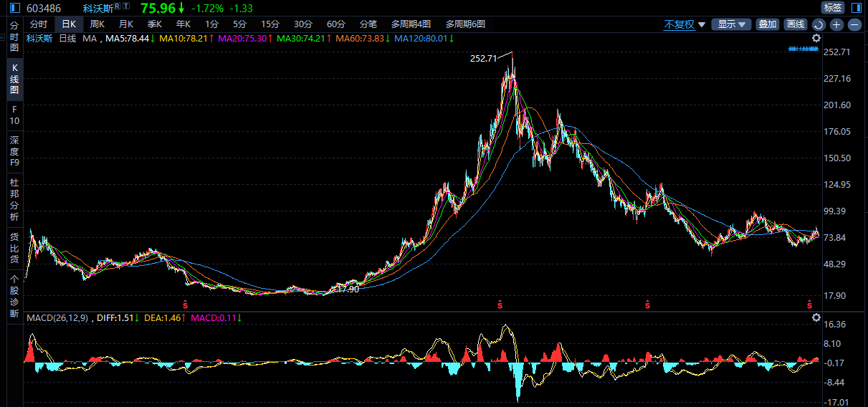Click the R margin-trading badge beside 科沃斯
Image resolution: width=868 pixels, height=407 pixels.
(118, 6)
